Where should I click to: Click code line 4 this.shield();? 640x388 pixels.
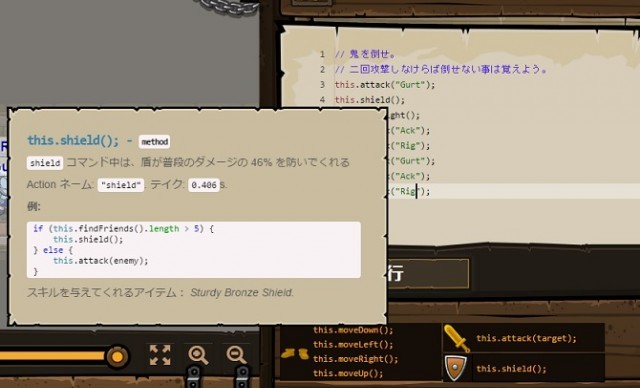370,100
